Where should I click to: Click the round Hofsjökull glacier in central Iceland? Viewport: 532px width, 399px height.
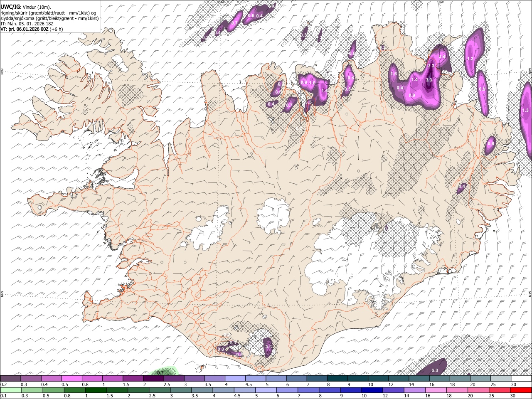coord(273,215)
